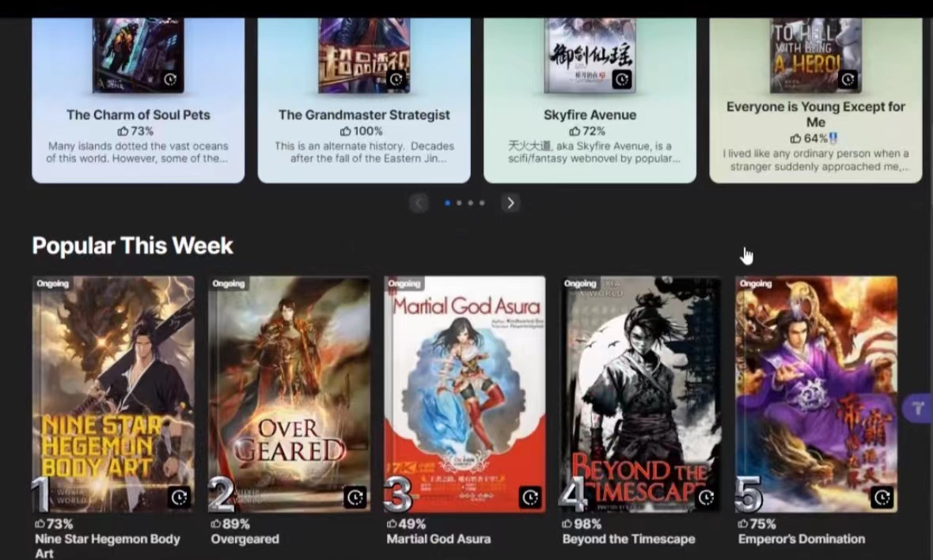This screenshot has width=933, height=560.
Task: Go to the next carousel page with the right arrow
Action: (x=510, y=202)
